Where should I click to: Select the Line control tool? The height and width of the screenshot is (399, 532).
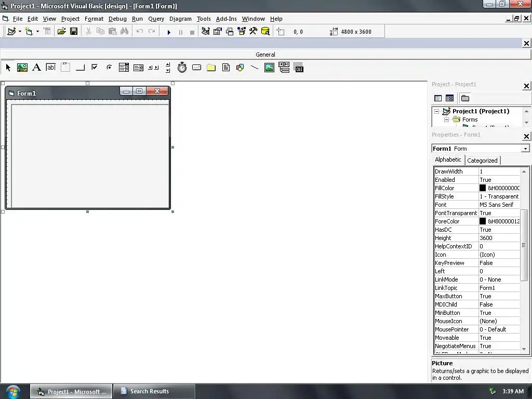(x=255, y=68)
